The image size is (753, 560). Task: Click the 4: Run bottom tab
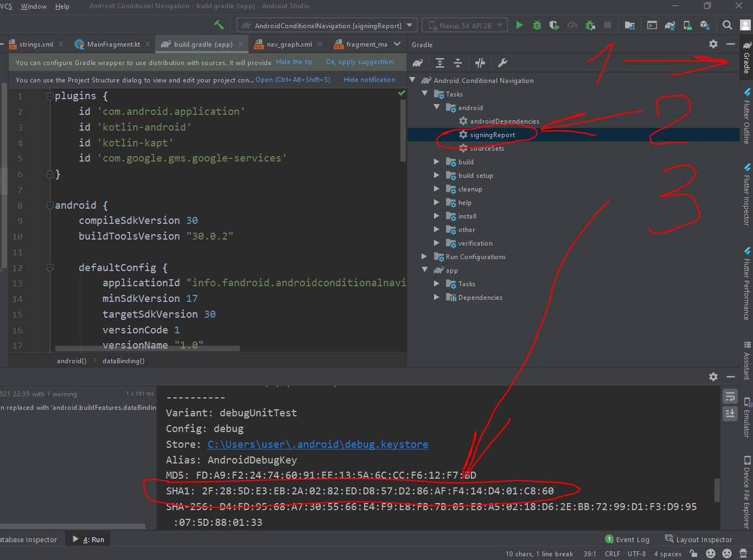[89, 539]
